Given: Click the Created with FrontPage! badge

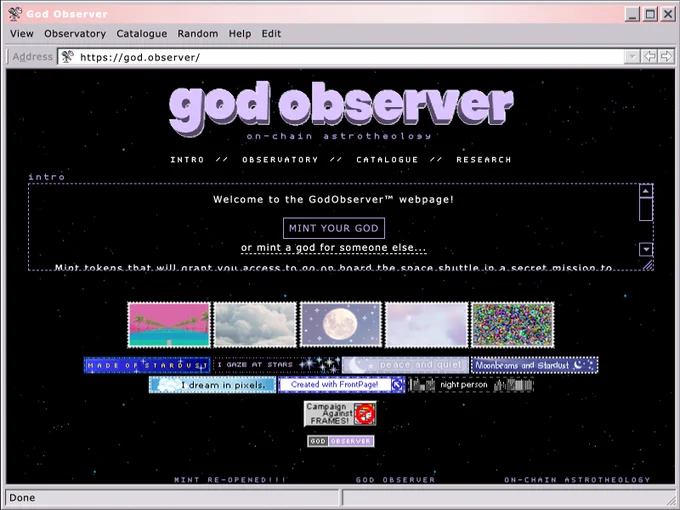Looking at the screenshot, I should [x=342, y=385].
